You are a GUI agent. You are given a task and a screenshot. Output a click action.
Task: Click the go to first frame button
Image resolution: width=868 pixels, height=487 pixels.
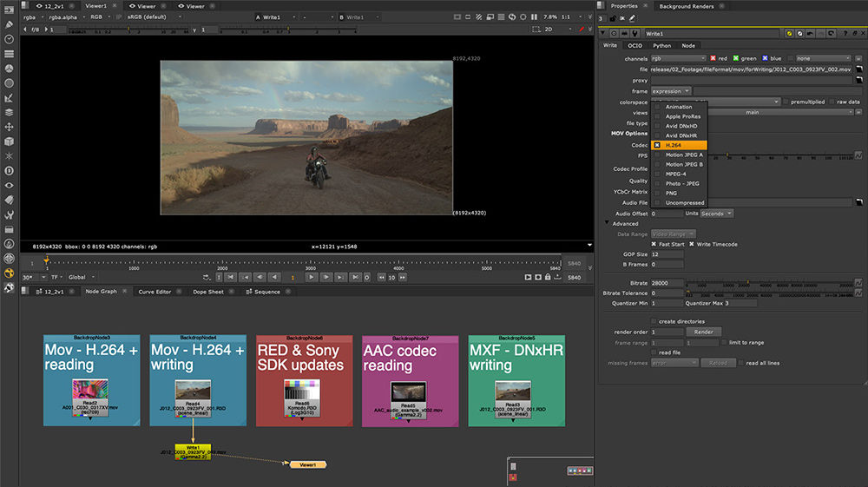point(232,277)
